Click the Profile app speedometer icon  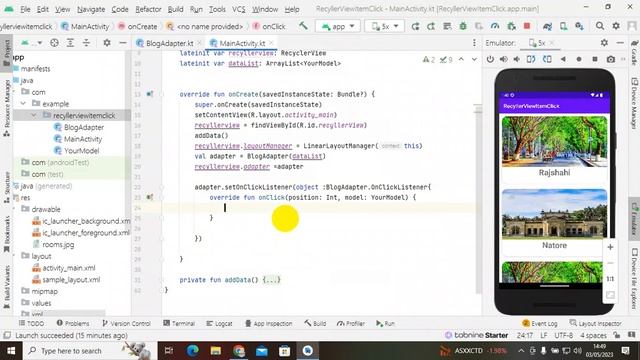(x=495, y=26)
